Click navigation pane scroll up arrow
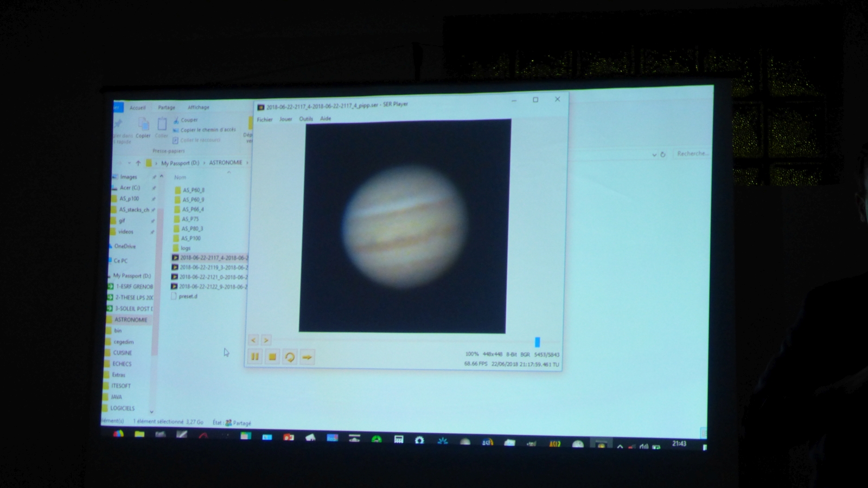Screen dimensions: 868x488 coord(161,177)
